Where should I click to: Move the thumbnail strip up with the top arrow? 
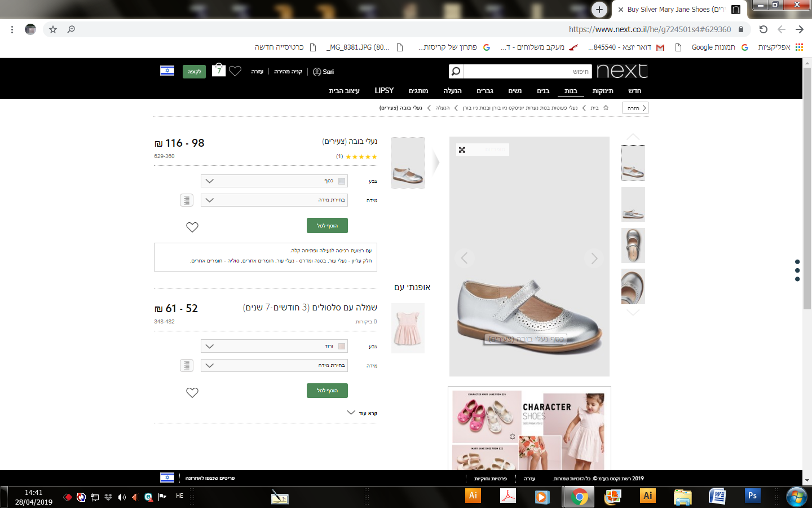click(x=633, y=137)
